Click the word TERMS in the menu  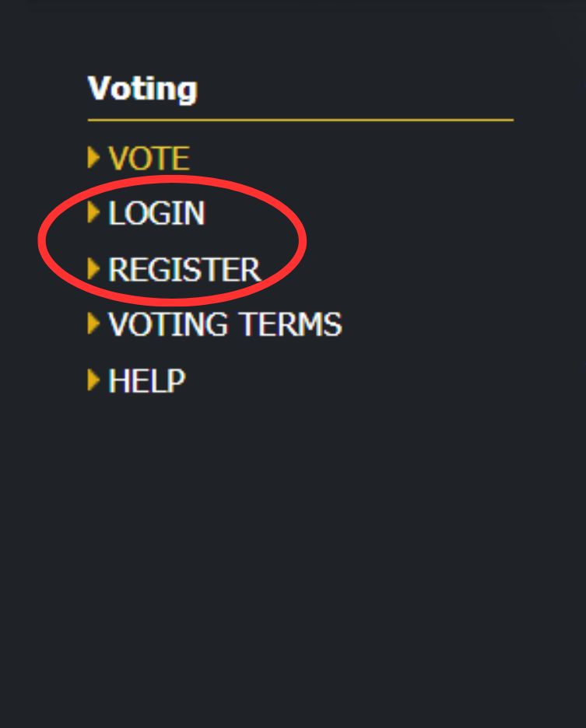click(290, 324)
